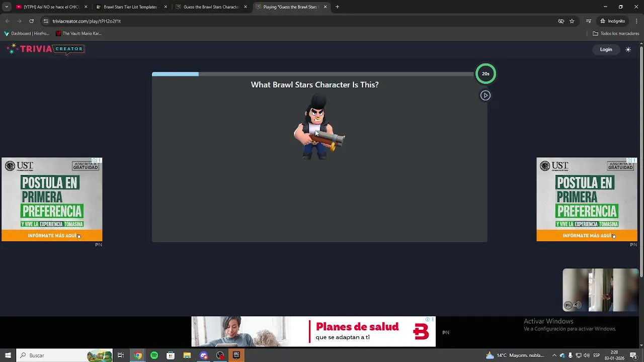Click the quiz progress bar

click(313, 74)
